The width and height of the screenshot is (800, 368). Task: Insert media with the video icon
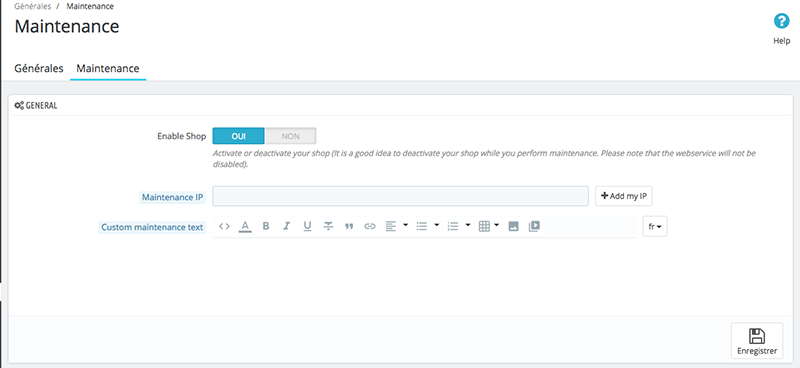(x=534, y=226)
